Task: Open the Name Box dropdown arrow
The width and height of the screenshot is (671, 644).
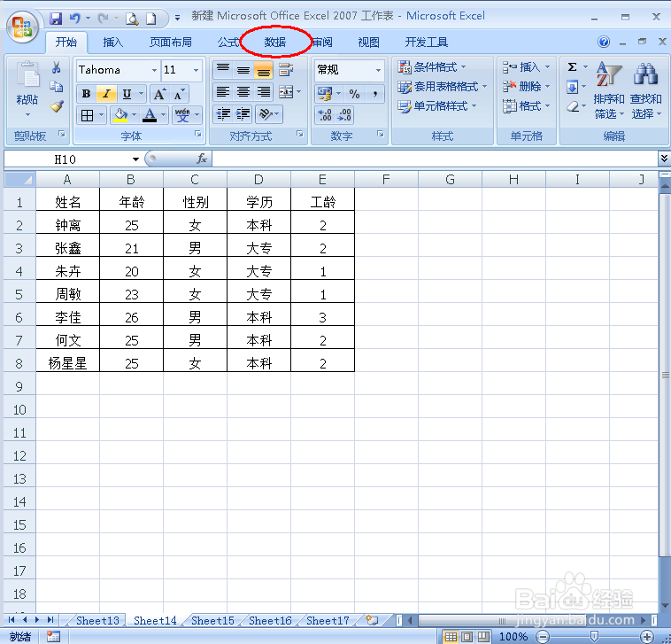Action: 135,159
